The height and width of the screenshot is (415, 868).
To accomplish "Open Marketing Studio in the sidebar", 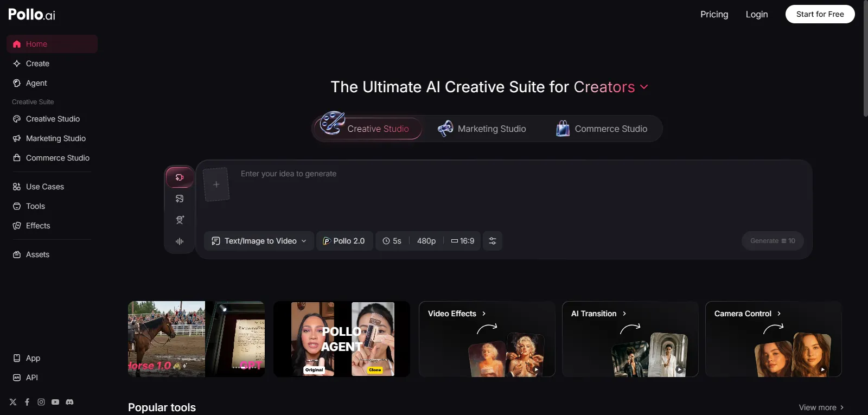I will pos(52,138).
